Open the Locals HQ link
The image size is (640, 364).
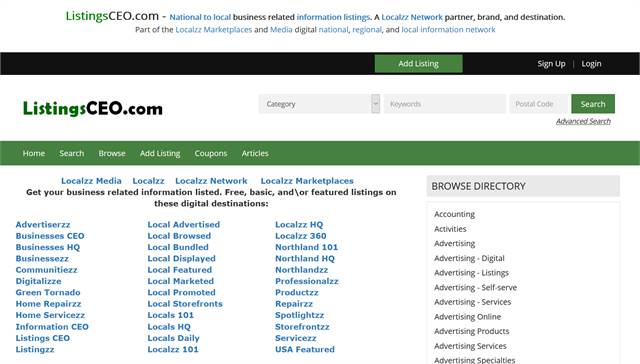[x=169, y=327]
